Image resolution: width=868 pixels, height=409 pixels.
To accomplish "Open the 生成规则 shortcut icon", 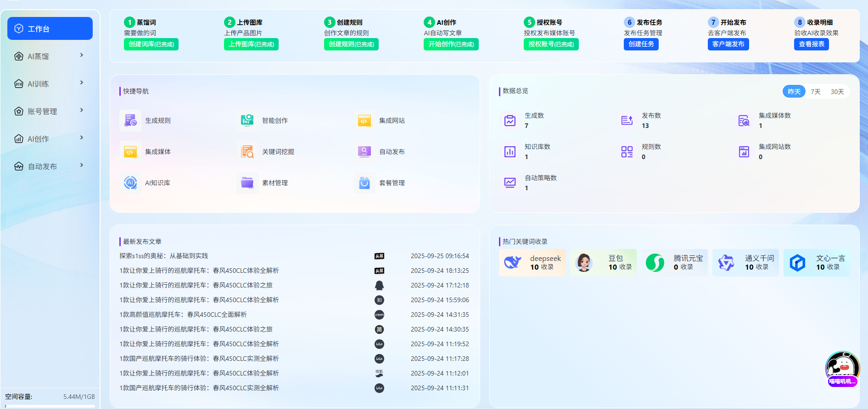I will (x=130, y=121).
